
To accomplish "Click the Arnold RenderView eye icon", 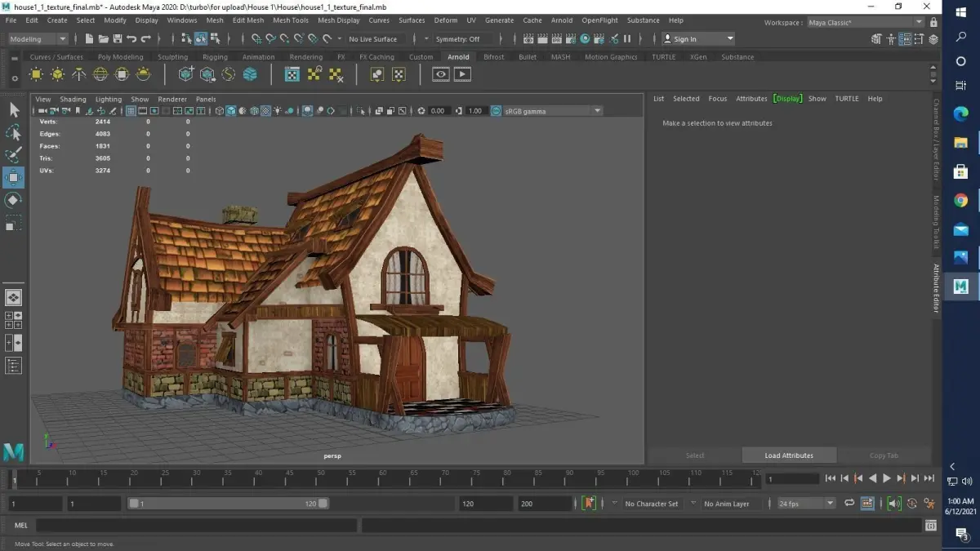I will [441, 74].
